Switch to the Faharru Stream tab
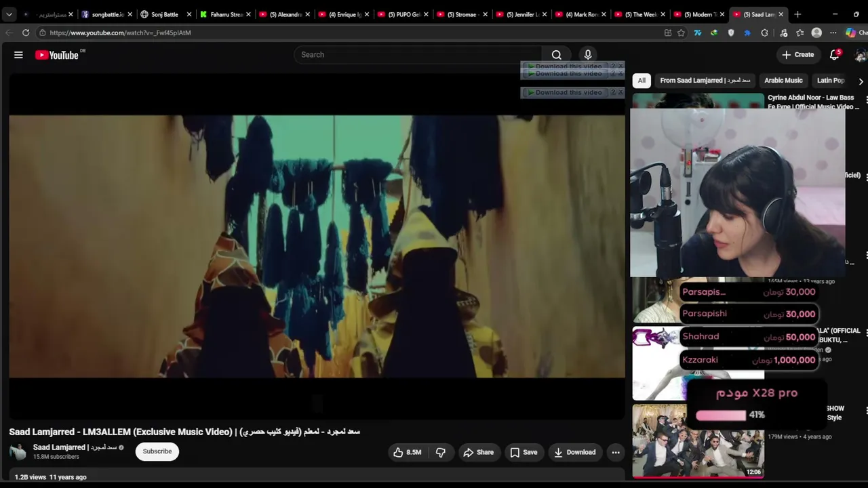The width and height of the screenshot is (868, 488). click(x=224, y=14)
